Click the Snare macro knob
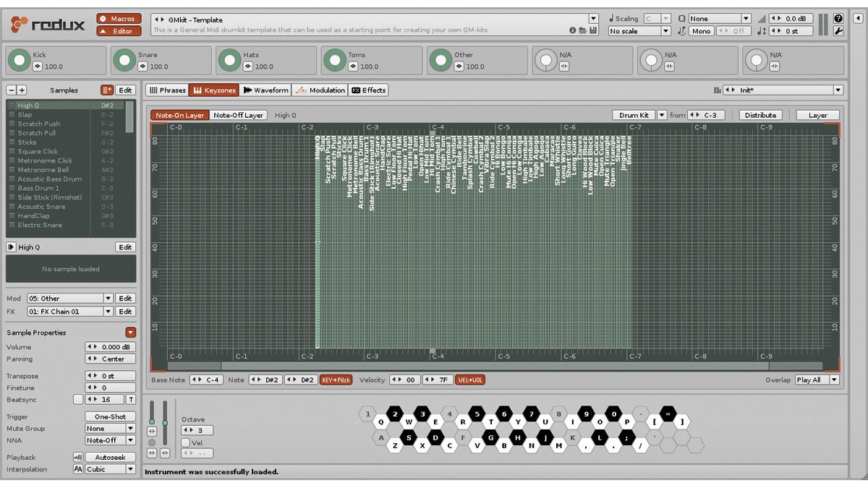The width and height of the screenshot is (868, 488). tap(124, 61)
